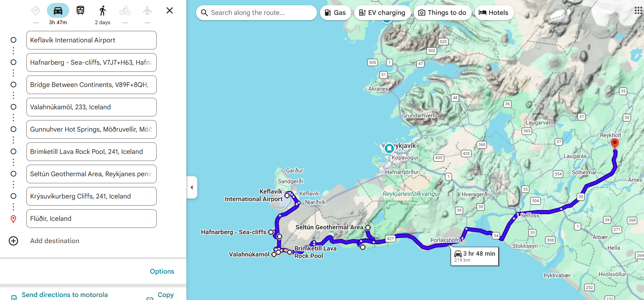
Task: Open Google apps grid
Action: coord(638,10)
